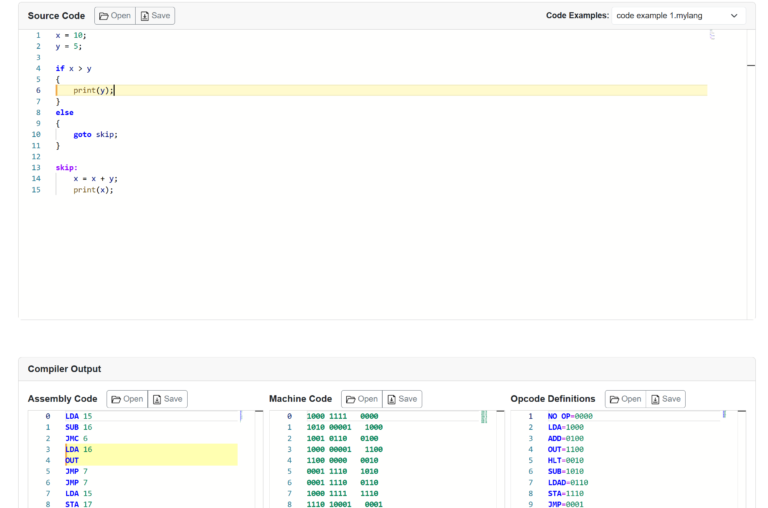Viewport: 768px width, 508px height.
Task: Open an assembly code file
Action: (x=127, y=399)
